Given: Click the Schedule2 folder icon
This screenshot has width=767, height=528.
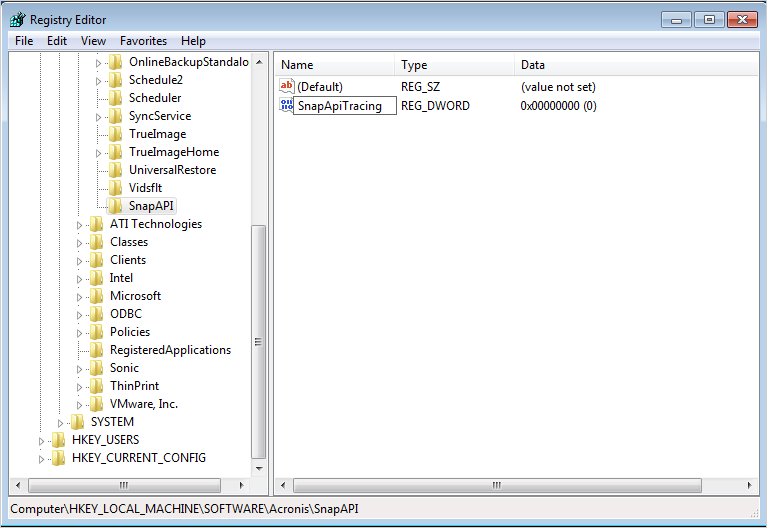Looking at the screenshot, I should pos(116,80).
